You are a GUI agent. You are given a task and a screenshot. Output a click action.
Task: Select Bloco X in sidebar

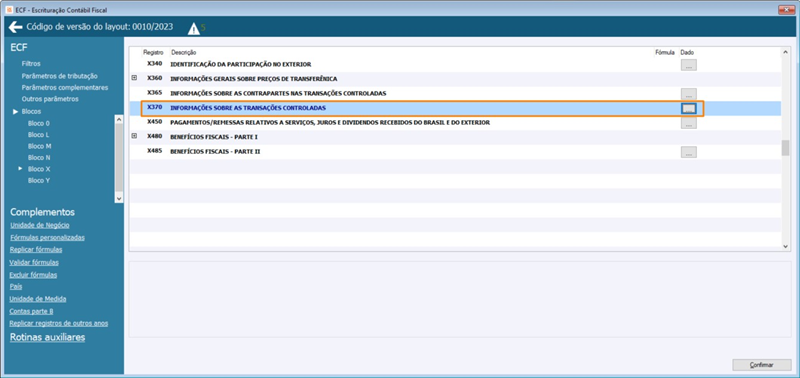point(39,169)
